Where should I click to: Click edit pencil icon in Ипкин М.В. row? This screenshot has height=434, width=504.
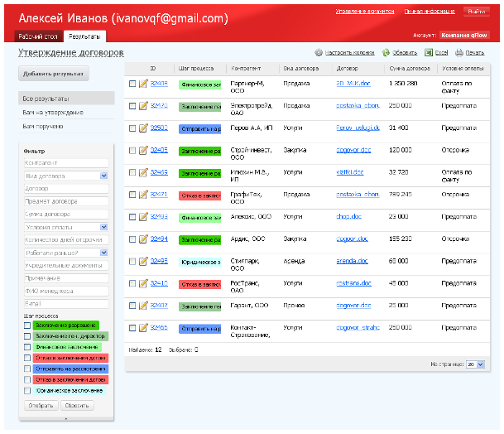click(x=143, y=172)
